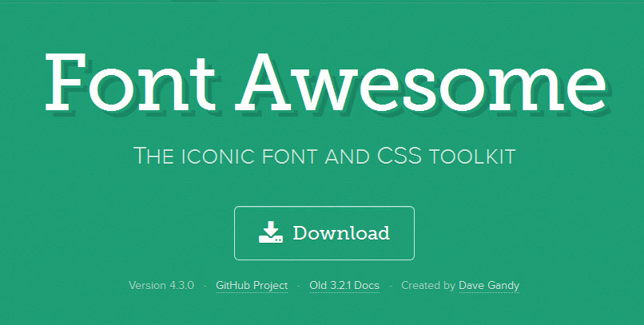The width and height of the screenshot is (644, 325).
Task: Click the Font Awesome heading
Action: click(x=326, y=84)
